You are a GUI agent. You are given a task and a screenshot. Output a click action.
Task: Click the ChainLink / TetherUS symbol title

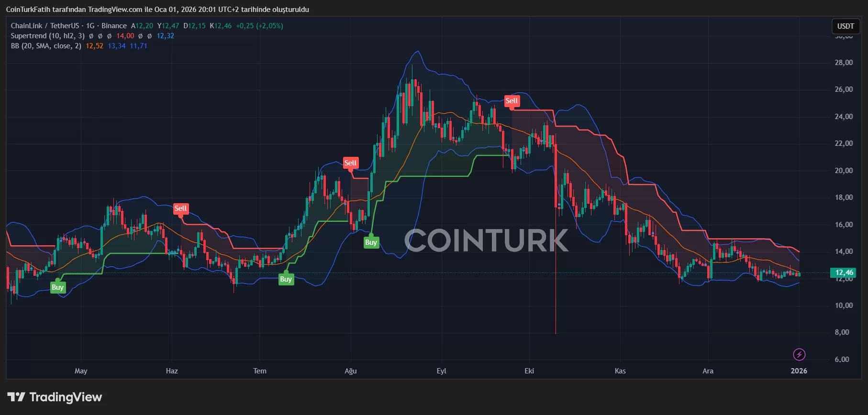tap(45, 26)
